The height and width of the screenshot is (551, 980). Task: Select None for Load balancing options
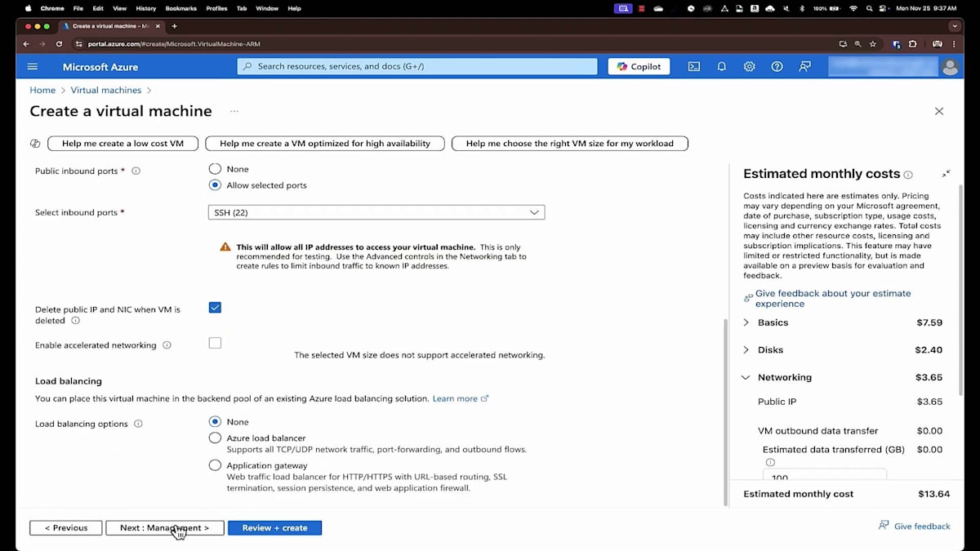click(215, 422)
